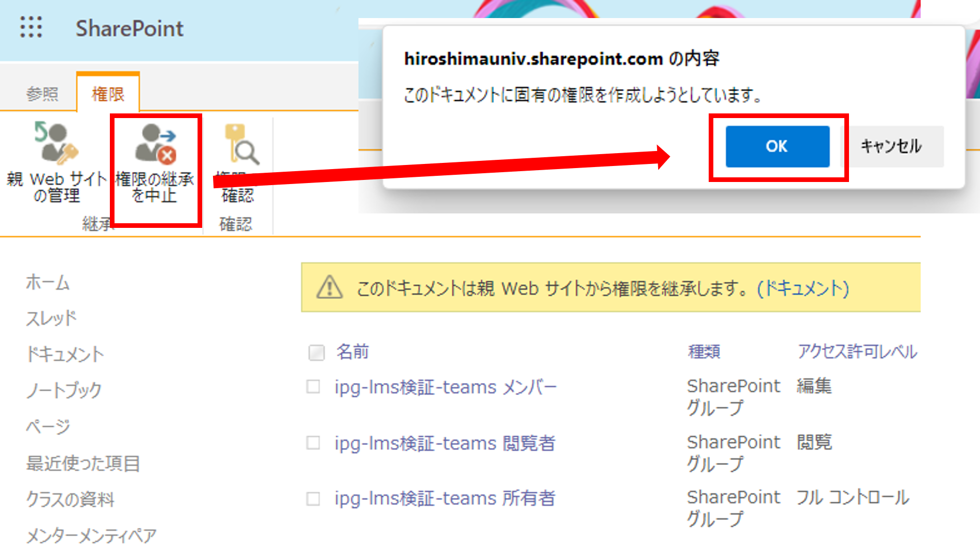Click 権限の継承を中止 ribbon icon
This screenshot has width=980, height=547.
pos(155,143)
